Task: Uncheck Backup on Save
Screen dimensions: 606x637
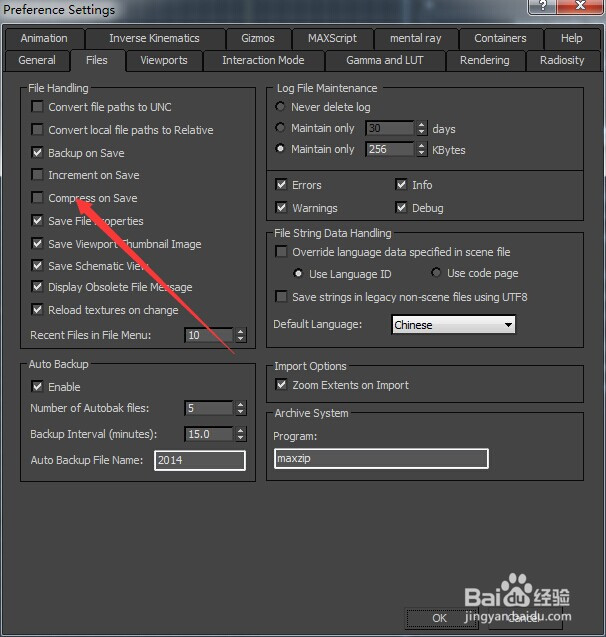Action: pos(37,153)
